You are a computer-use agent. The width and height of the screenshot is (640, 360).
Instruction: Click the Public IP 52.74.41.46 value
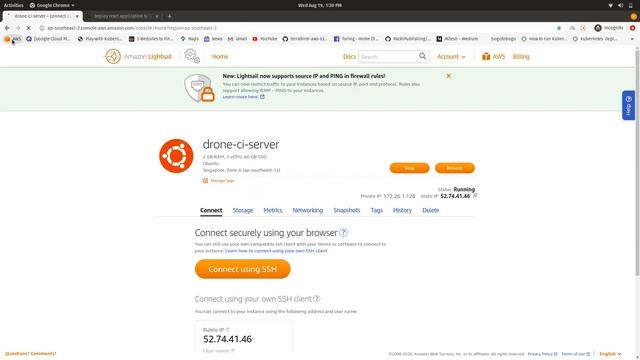tap(227, 339)
